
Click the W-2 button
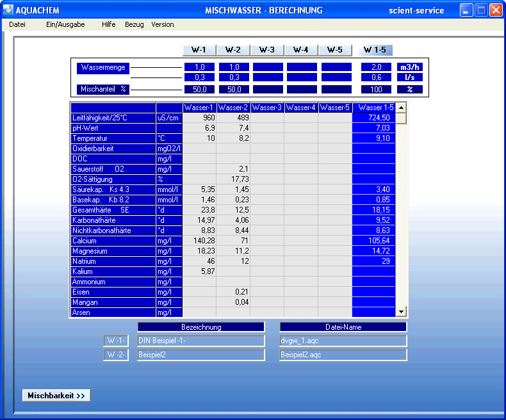(x=233, y=50)
